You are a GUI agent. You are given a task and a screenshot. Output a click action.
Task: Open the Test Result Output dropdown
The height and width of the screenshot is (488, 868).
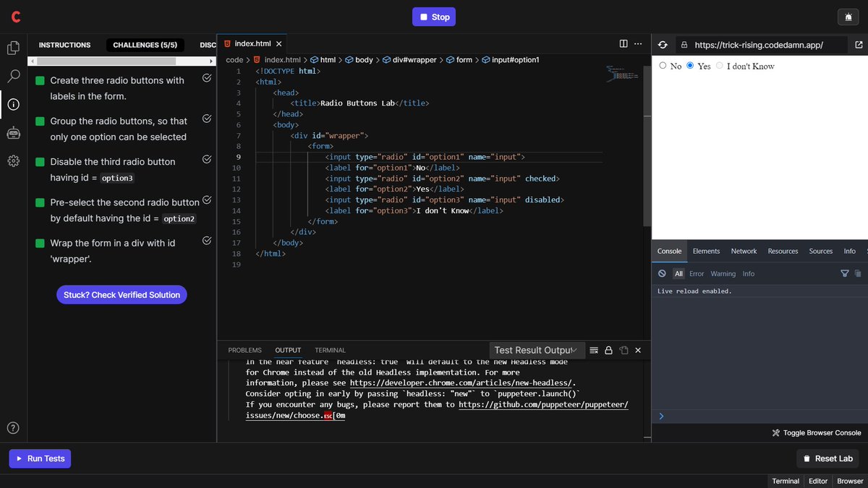pos(537,350)
